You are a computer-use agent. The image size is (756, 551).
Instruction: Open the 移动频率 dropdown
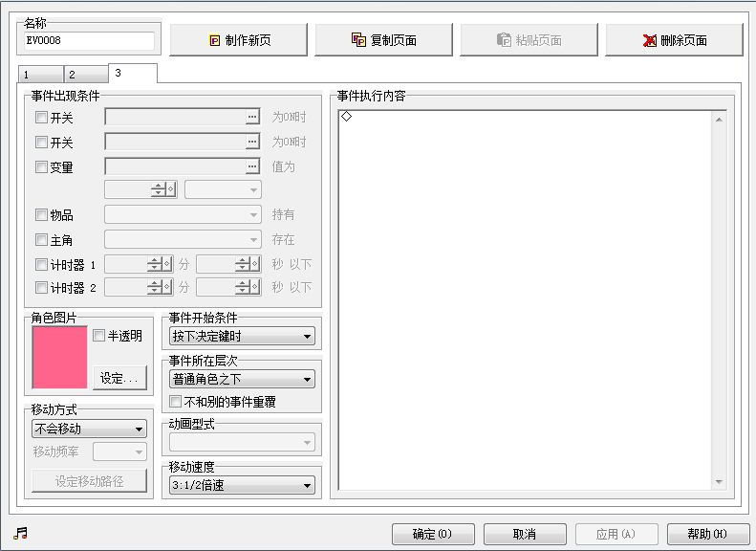tap(120, 452)
